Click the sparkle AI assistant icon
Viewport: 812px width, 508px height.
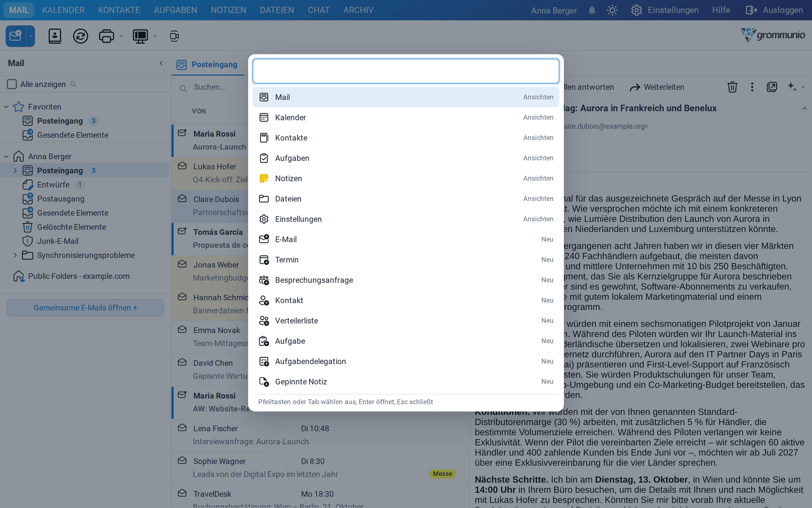792,87
